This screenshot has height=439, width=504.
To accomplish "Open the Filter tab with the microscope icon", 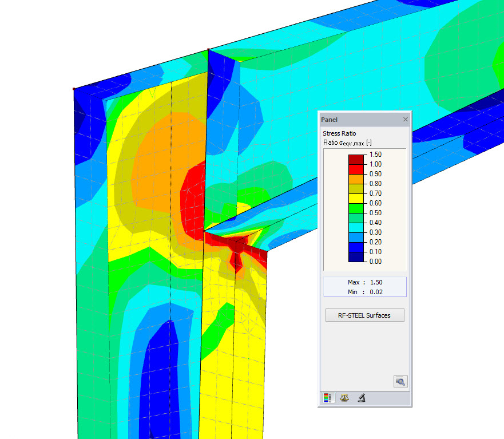I will pos(360,397).
